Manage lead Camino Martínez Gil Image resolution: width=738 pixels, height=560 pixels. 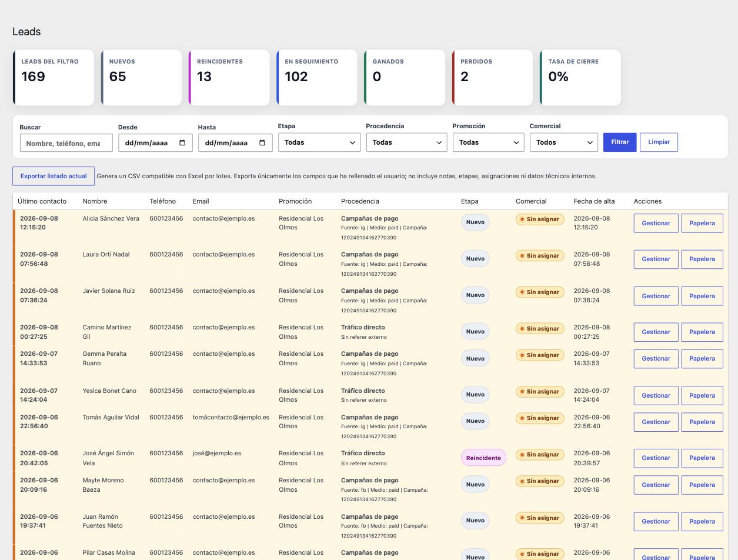coord(656,332)
